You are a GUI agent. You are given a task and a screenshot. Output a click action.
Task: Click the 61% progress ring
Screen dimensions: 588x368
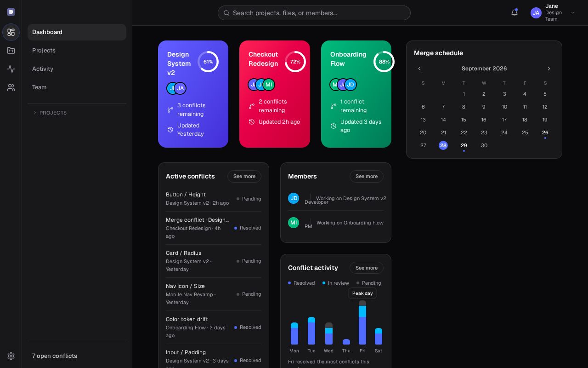coord(208,62)
